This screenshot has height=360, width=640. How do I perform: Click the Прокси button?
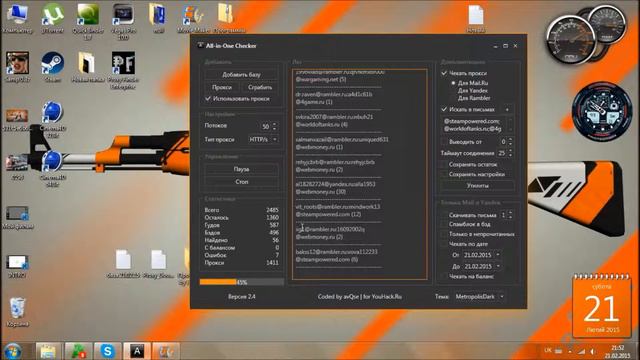(222, 87)
